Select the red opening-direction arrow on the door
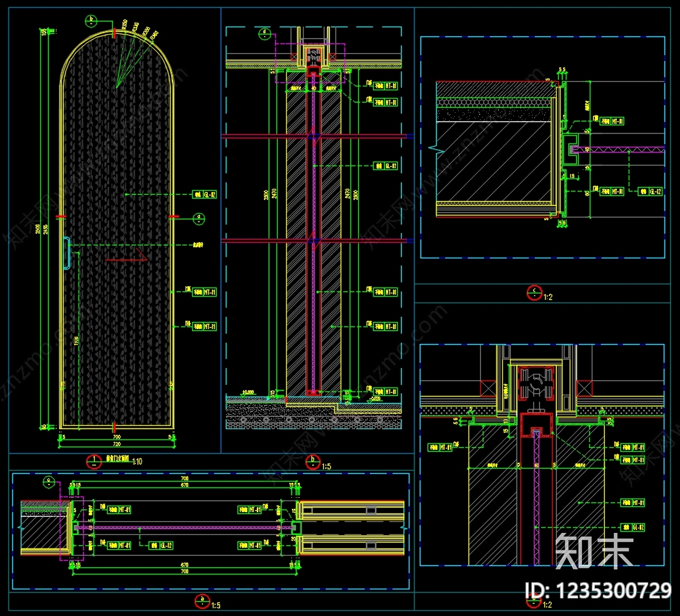The width and height of the screenshot is (680, 616). pos(127,255)
